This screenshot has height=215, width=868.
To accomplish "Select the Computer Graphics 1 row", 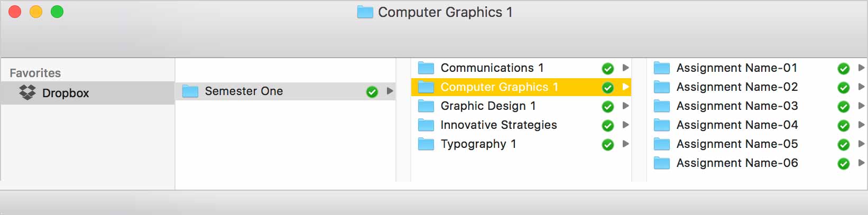I will (x=521, y=87).
